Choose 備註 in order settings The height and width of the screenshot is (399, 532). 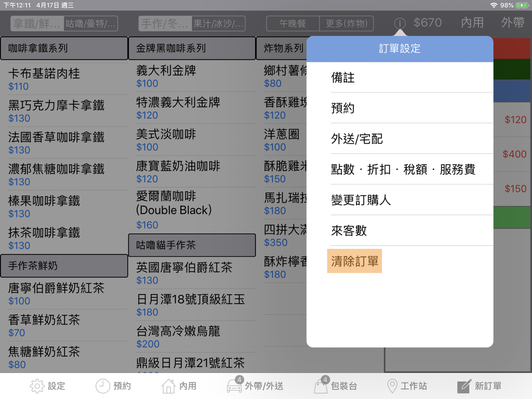(x=343, y=77)
